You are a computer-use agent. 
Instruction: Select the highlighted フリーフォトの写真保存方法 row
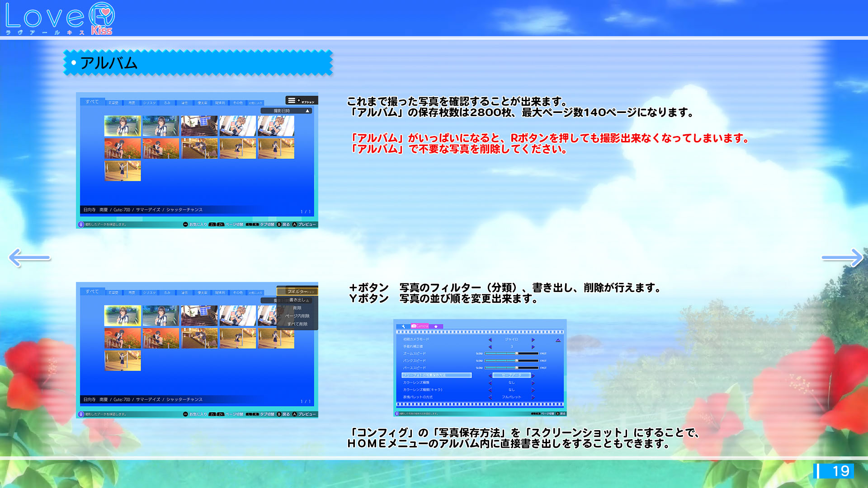click(436, 375)
